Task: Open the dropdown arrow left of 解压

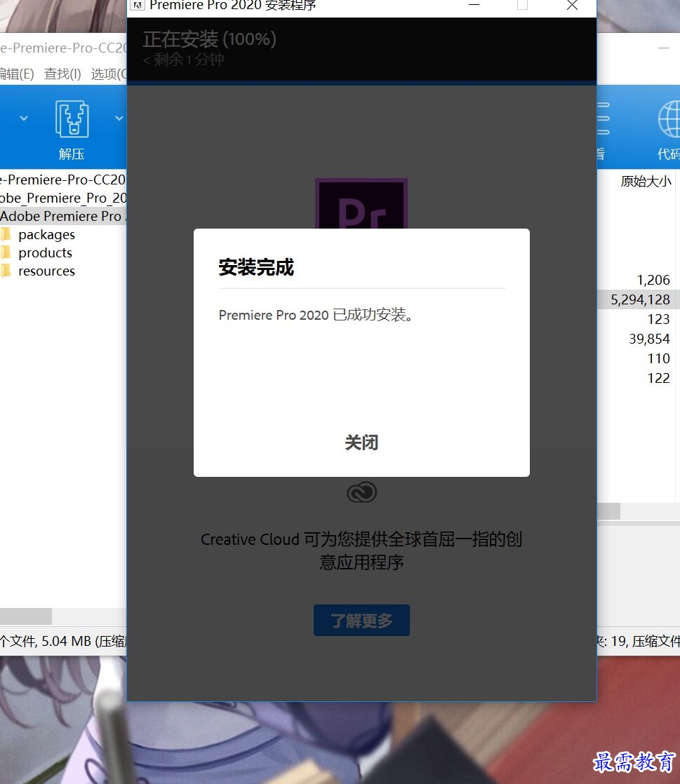Action: tap(24, 119)
